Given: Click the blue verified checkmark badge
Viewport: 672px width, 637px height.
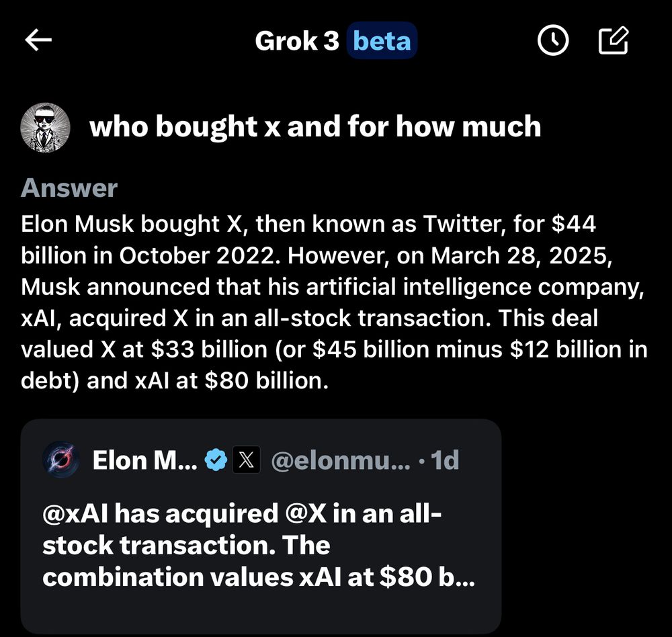Looking at the screenshot, I should point(216,460).
